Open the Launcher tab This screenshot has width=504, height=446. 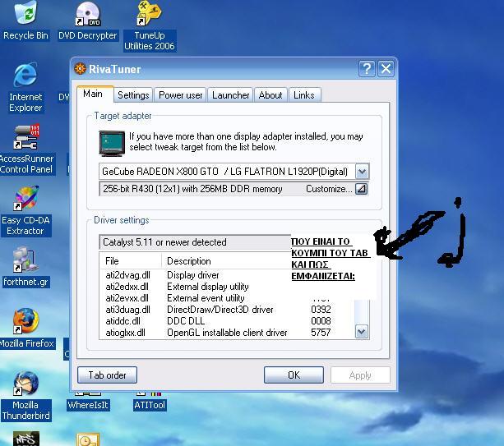(230, 95)
